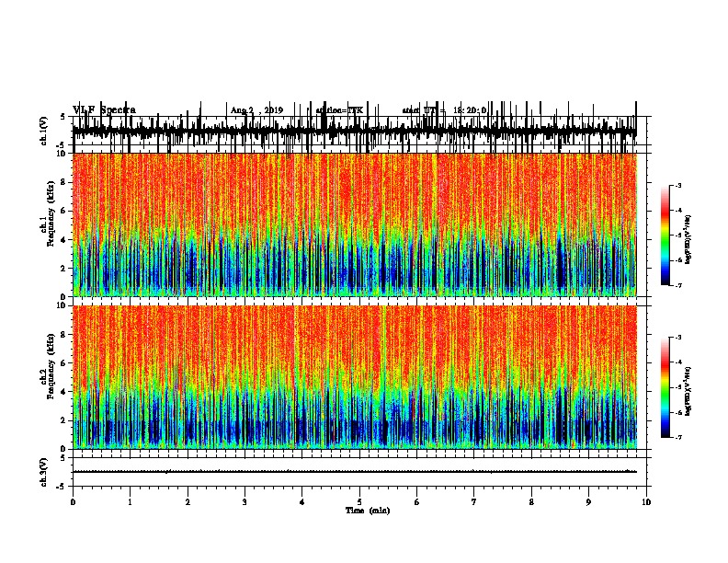This screenshot has height=563, width=728.
Task: Click the ch.1 colorbar log(PSD) unit label
Action: pyautogui.click(x=688, y=239)
